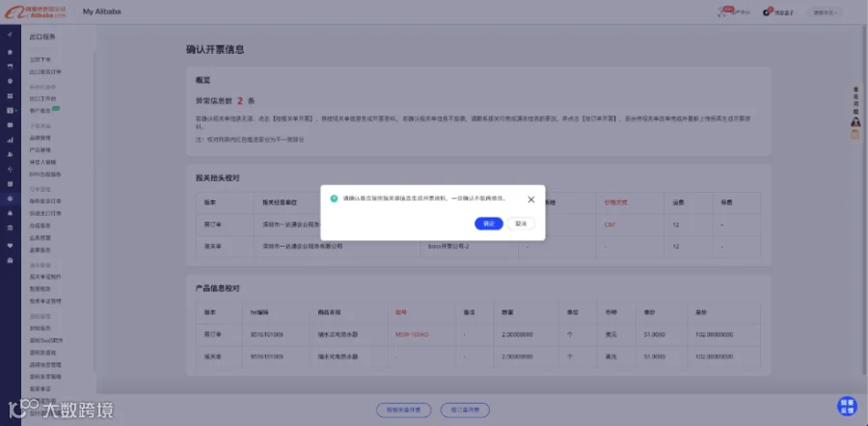The height and width of the screenshot is (426, 868).
Task: Select 产品管理 in the side menu
Action: point(40,150)
